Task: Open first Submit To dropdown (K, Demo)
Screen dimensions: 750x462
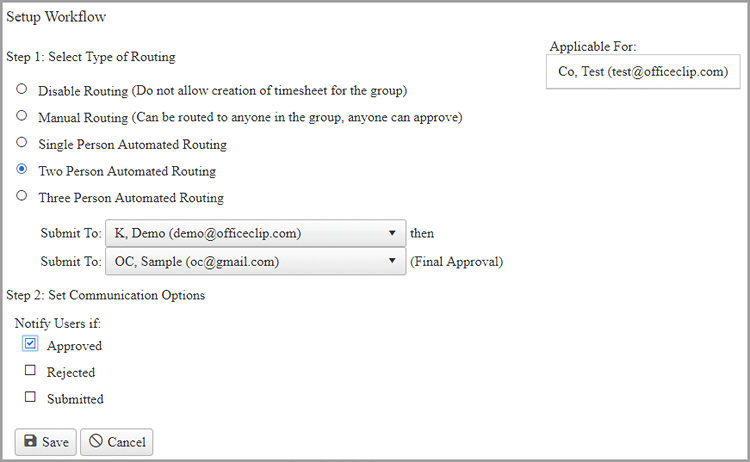Action: click(255, 234)
